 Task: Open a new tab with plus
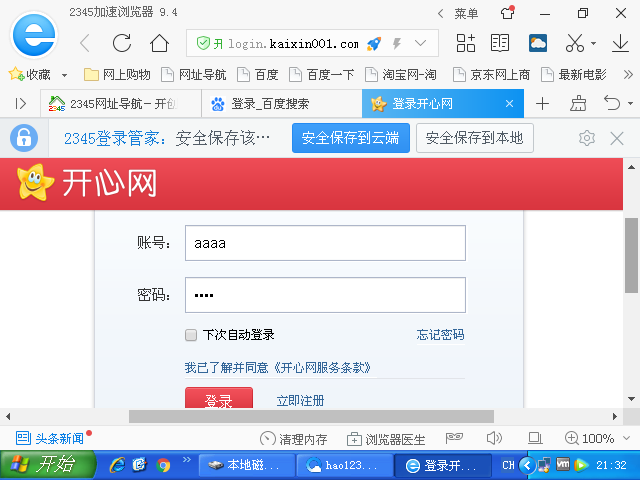tap(542, 104)
